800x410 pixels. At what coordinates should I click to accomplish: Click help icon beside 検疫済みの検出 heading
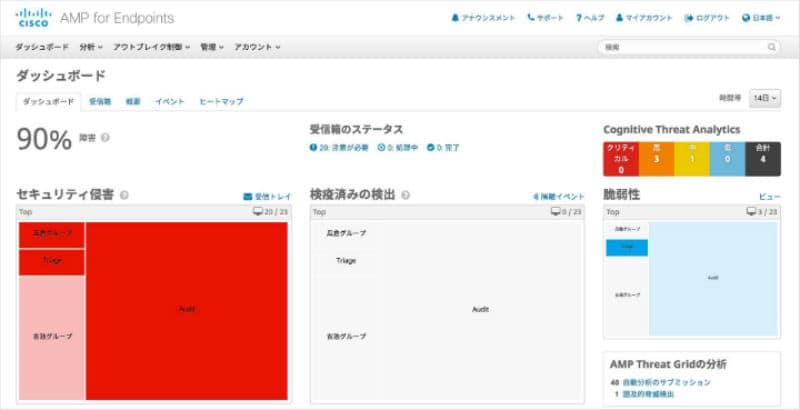point(405,195)
